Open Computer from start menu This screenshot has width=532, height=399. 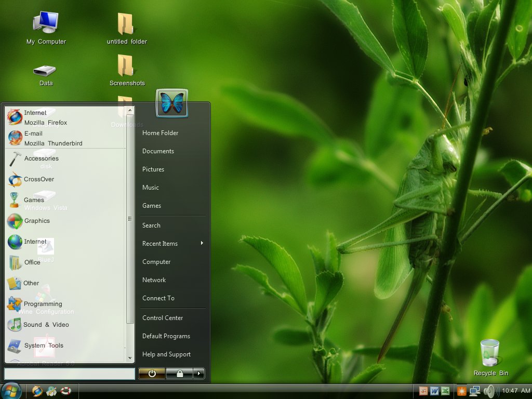(x=156, y=262)
